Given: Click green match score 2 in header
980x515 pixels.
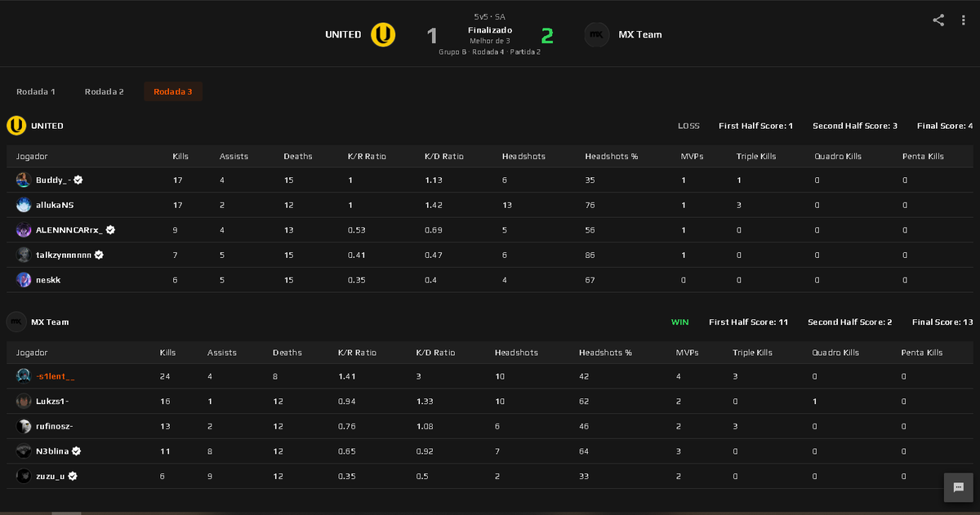Looking at the screenshot, I should pos(547,35).
